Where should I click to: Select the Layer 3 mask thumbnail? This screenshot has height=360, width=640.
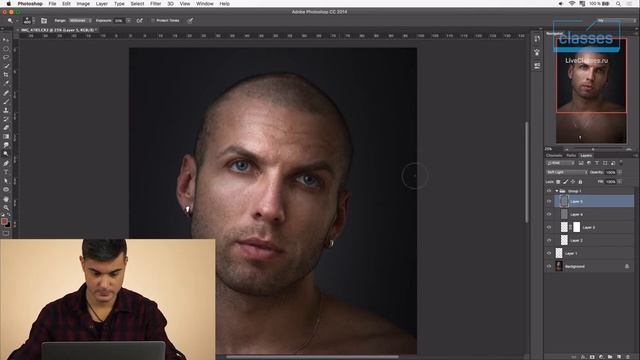[x=576, y=227]
